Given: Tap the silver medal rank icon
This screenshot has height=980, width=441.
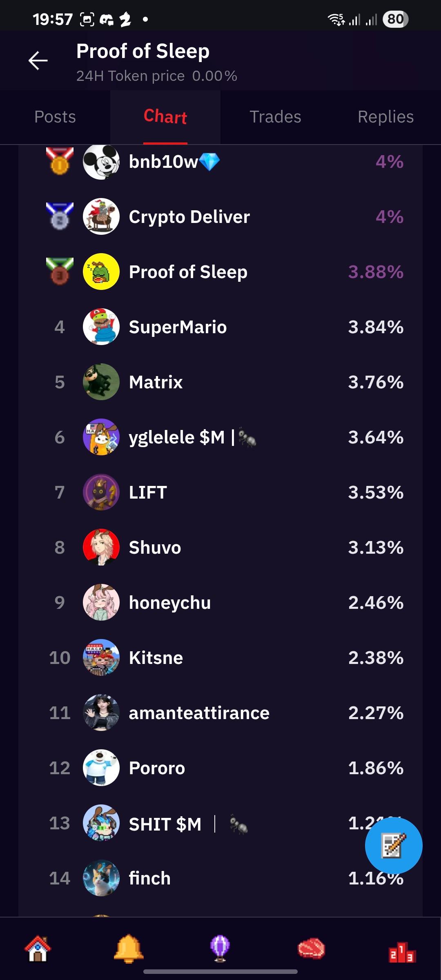Looking at the screenshot, I should [60, 216].
